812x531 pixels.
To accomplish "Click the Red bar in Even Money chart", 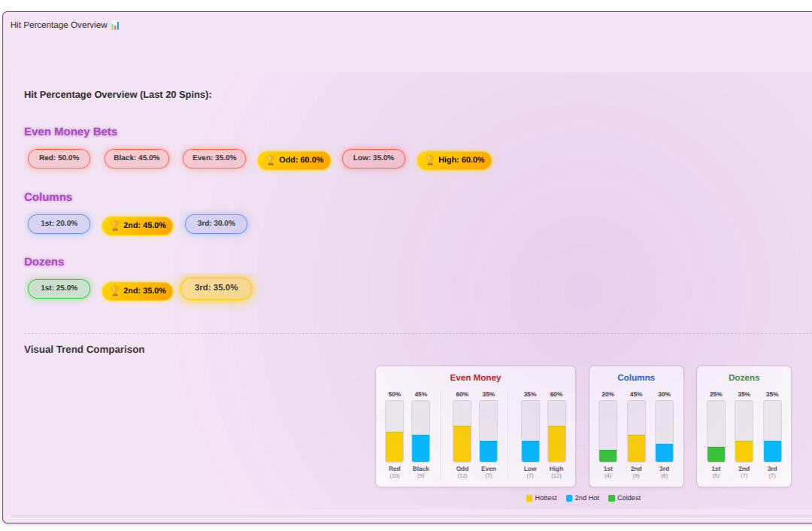I will [x=394, y=447].
